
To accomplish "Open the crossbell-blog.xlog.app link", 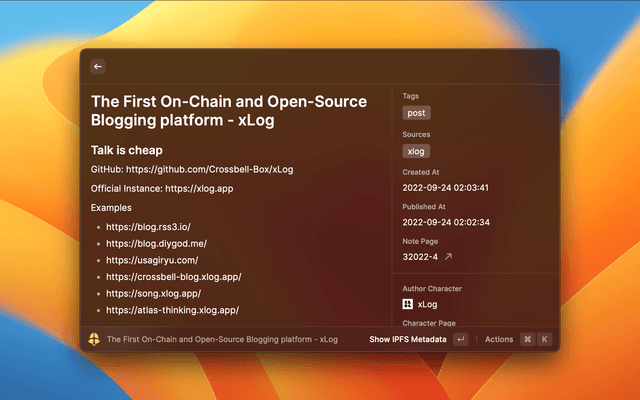I will click(173, 277).
